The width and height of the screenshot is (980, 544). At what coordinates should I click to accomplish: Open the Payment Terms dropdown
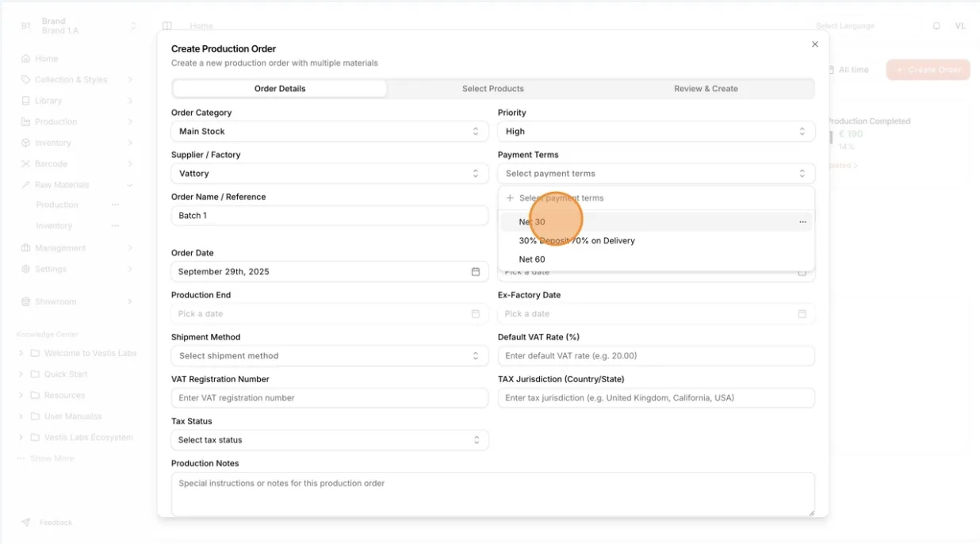point(656,174)
